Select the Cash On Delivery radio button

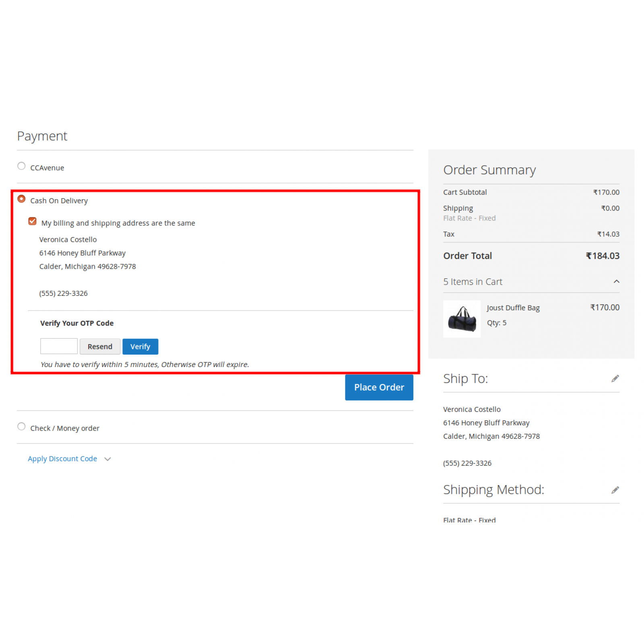tap(21, 199)
